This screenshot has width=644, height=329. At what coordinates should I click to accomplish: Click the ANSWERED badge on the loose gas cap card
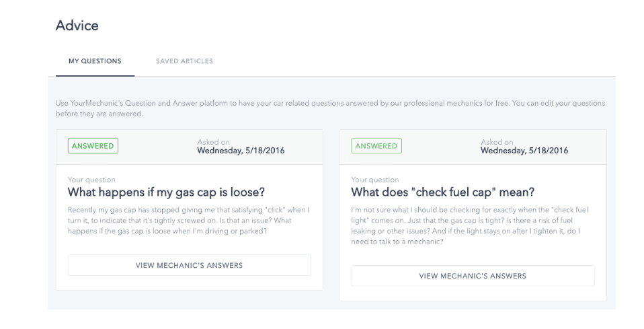[93, 146]
